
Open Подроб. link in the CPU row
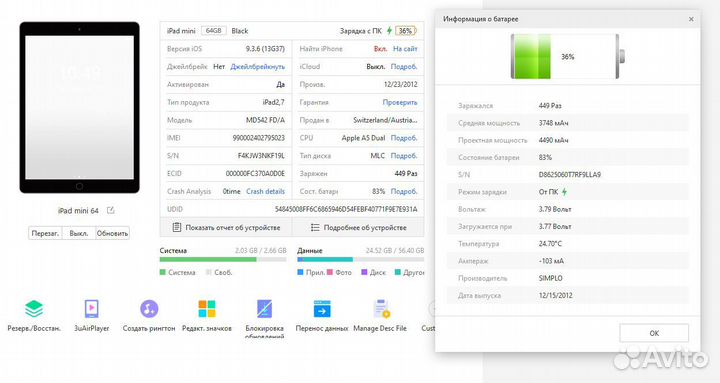coord(404,138)
